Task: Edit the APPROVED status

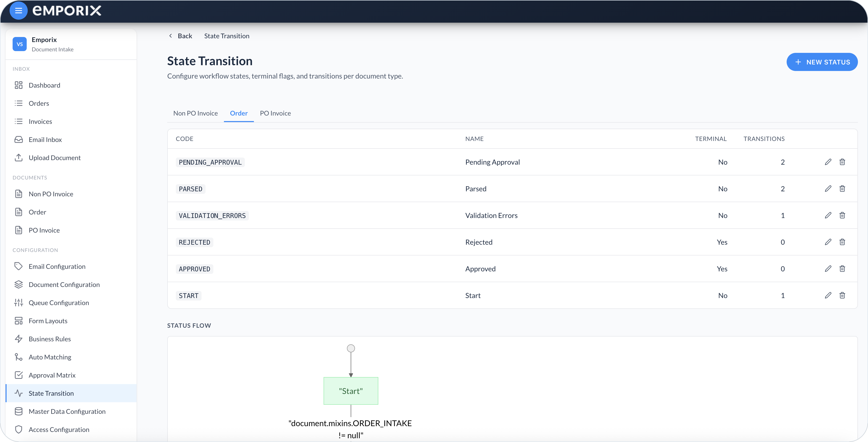Action: click(x=828, y=269)
